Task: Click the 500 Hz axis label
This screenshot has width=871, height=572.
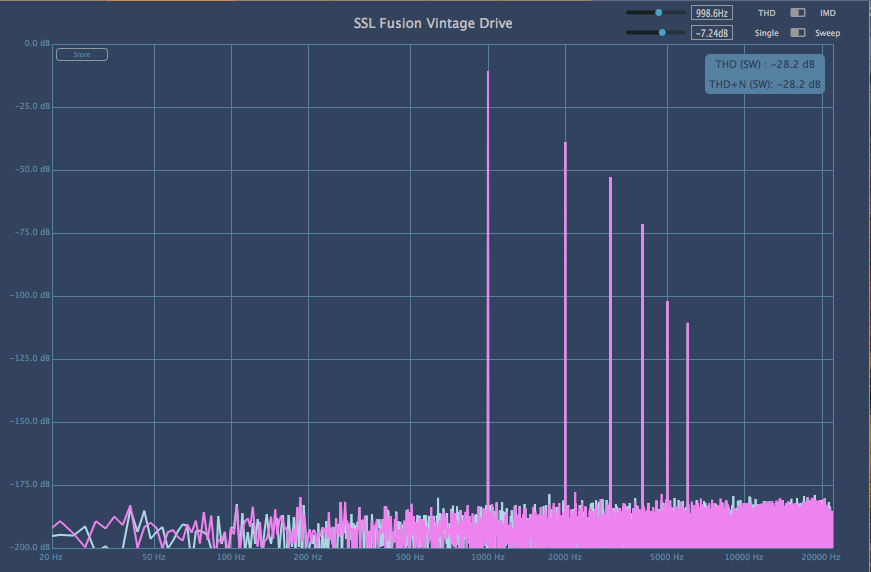Action: [410, 557]
